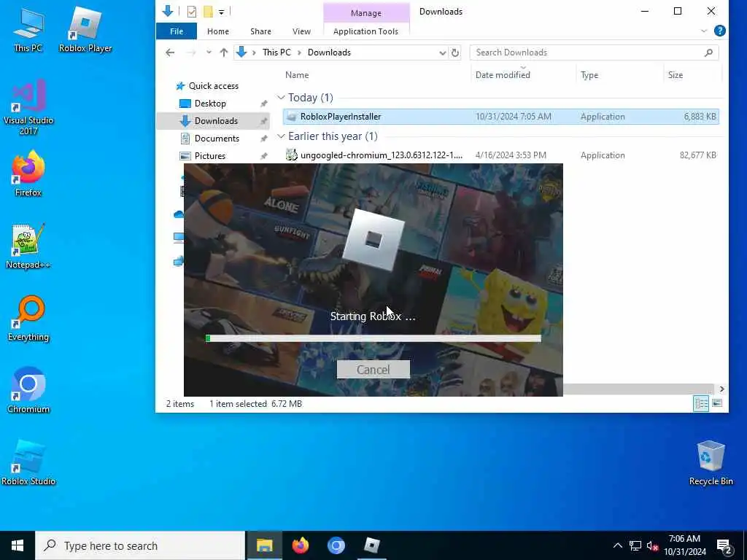Go up one folder level
747x560 pixels.
(x=223, y=52)
